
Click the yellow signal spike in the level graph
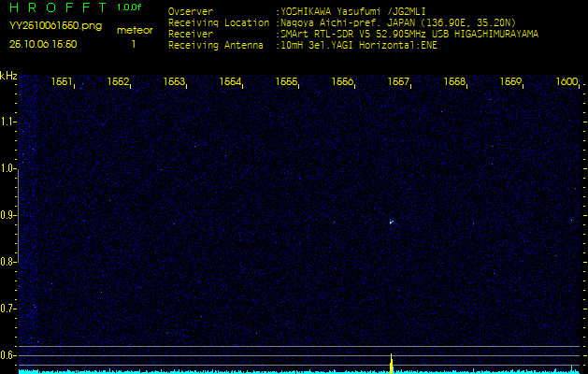pos(391,364)
